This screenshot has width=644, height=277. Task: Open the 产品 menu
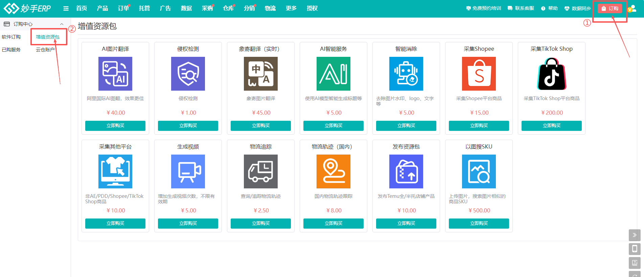coord(102,8)
